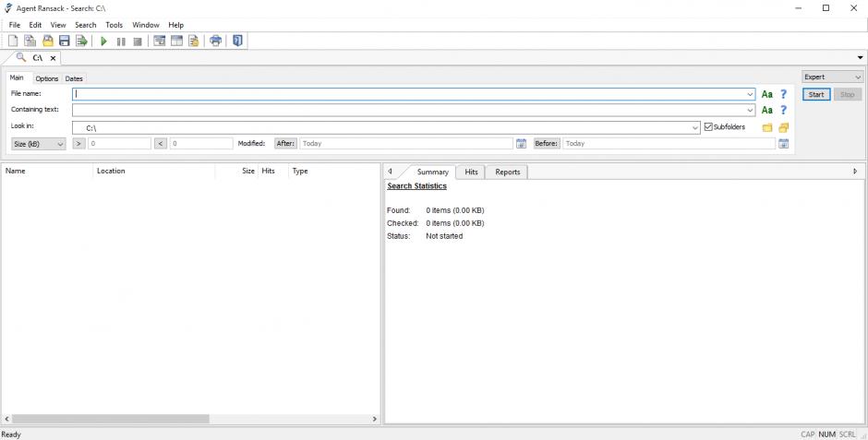The height and width of the screenshot is (440, 868).
Task: Open the Search menu
Action: (86, 25)
